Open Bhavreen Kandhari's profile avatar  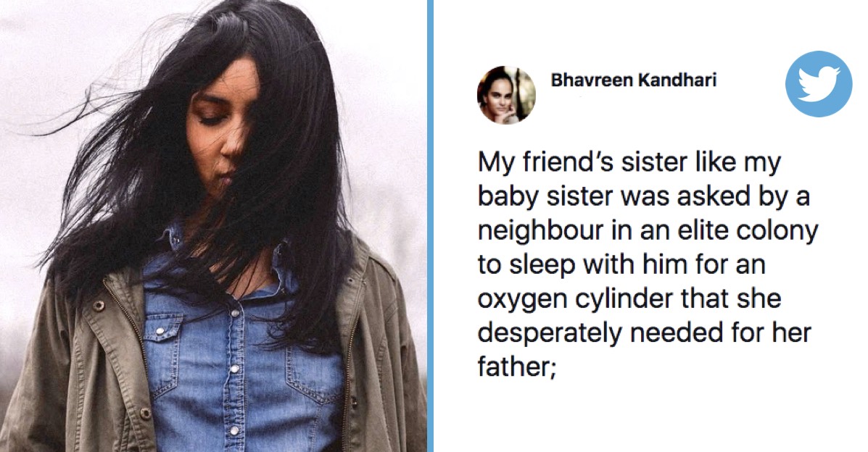506,95
